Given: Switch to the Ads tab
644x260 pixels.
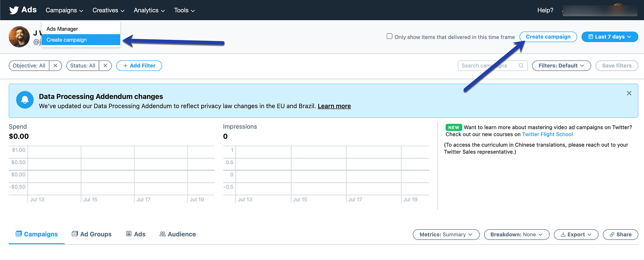Looking at the screenshot, I should [136, 234].
